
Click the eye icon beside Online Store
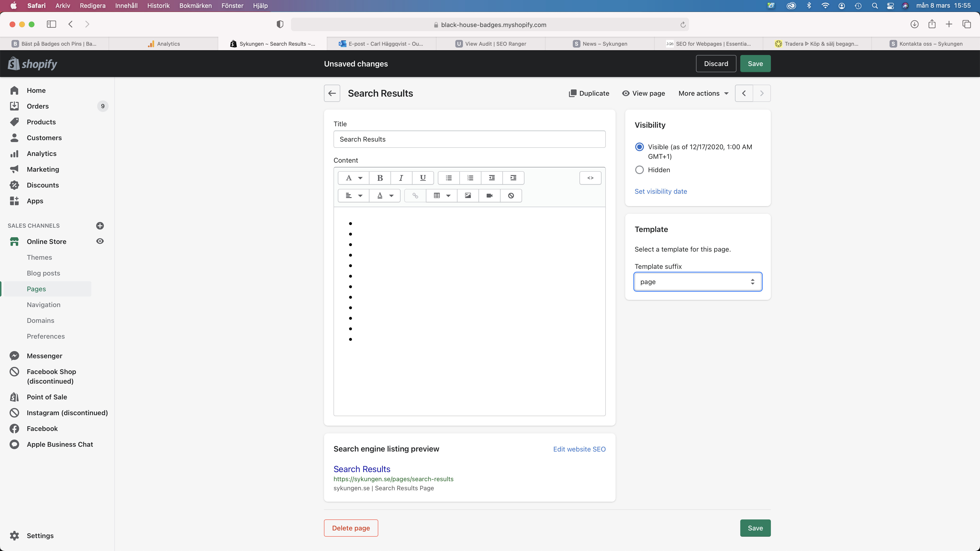100,242
